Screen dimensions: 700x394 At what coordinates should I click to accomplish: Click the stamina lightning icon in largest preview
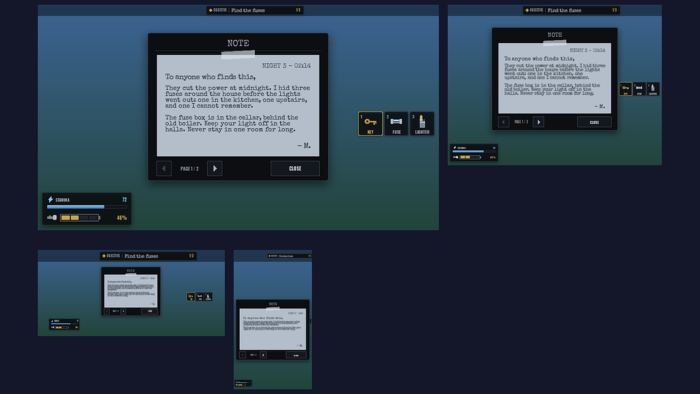click(x=50, y=199)
